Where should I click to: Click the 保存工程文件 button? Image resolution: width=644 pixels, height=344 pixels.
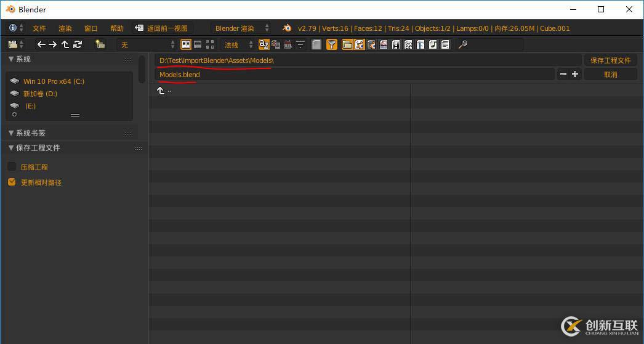pyautogui.click(x=610, y=60)
